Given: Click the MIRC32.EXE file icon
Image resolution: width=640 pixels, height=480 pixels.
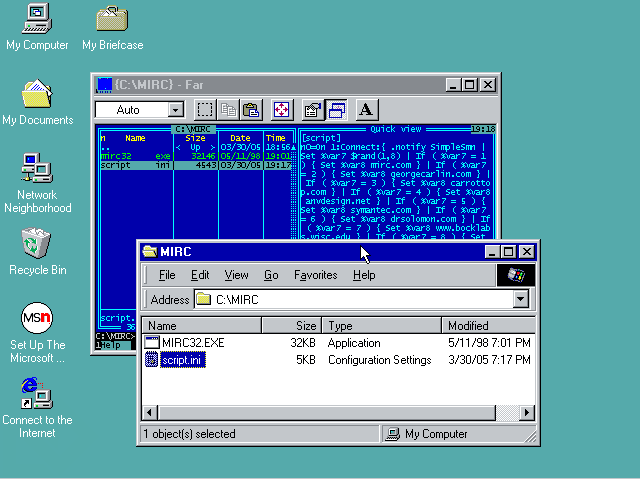Looking at the screenshot, I should [x=152, y=342].
